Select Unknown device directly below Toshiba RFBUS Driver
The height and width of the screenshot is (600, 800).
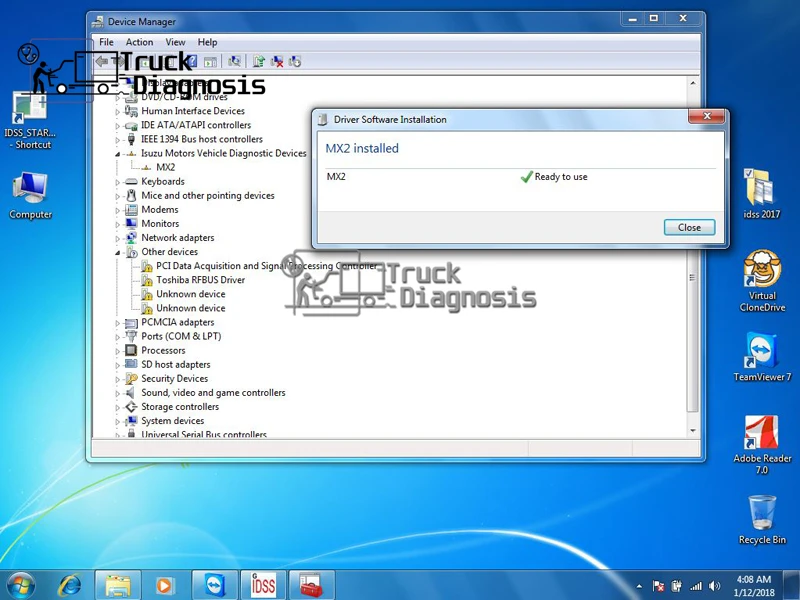pyautogui.click(x=190, y=294)
